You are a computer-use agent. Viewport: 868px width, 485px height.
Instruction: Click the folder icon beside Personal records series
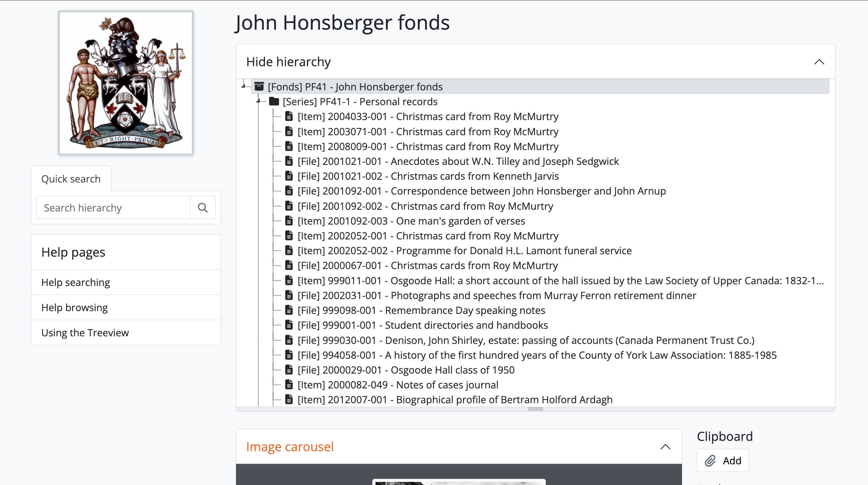coord(274,101)
